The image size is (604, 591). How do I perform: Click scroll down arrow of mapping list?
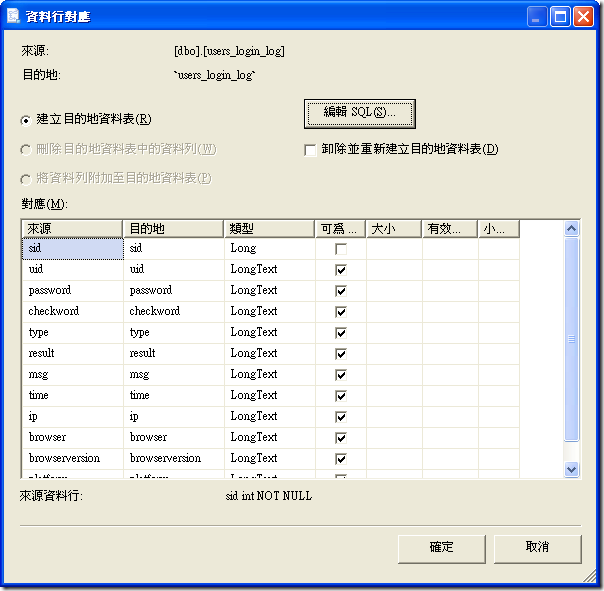click(x=572, y=469)
